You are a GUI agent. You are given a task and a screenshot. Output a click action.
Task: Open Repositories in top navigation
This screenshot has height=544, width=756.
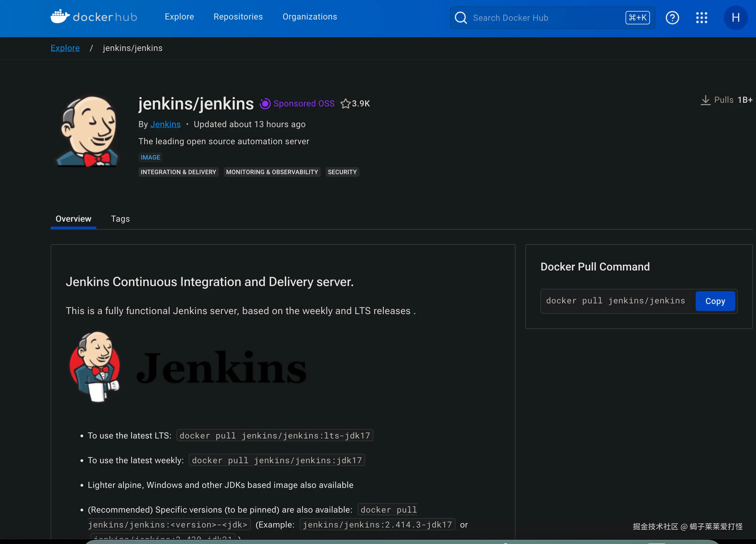[x=238, y=17]
